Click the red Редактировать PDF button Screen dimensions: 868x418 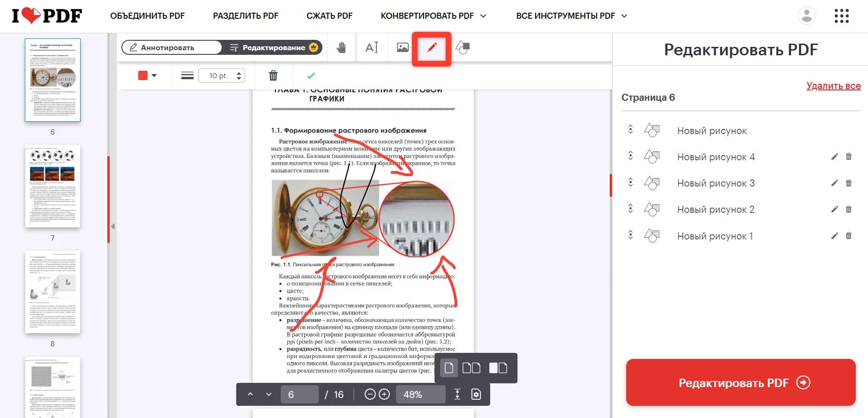coord(741,382)
